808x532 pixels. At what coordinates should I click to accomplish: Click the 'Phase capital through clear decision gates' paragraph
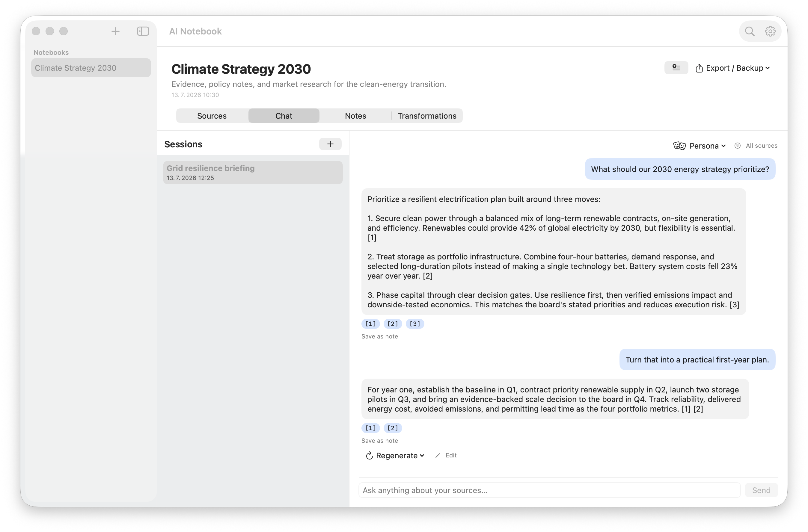coord(553,300)
